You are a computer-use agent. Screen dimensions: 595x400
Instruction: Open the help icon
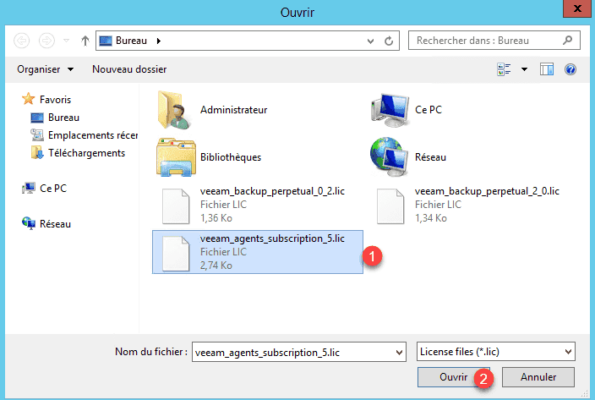coord(570,69)
